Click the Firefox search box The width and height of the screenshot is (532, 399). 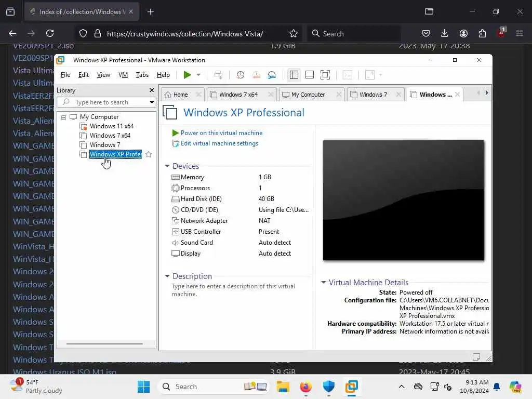pyautogui.click(x=354, y=34)
